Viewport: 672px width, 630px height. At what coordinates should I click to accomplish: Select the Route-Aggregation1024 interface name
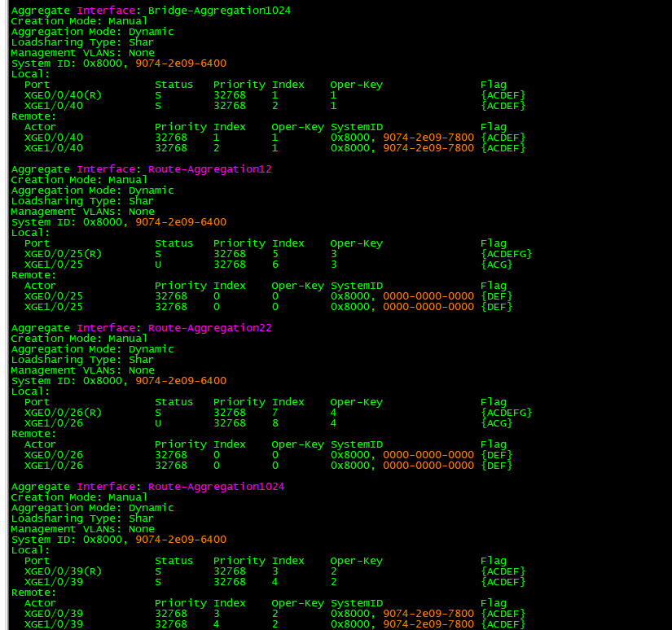(x=216, y=487)
